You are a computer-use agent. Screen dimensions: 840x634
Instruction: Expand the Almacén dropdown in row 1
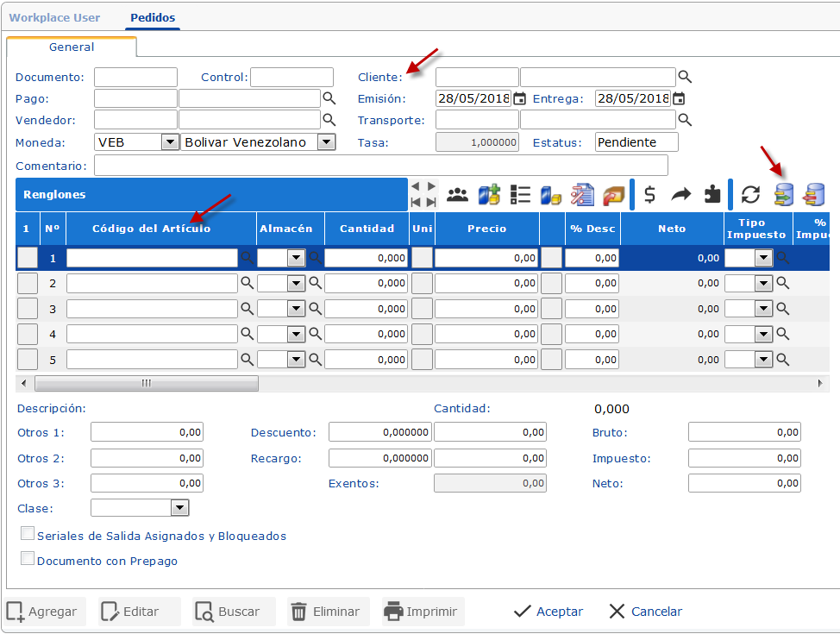coord(296,257)
